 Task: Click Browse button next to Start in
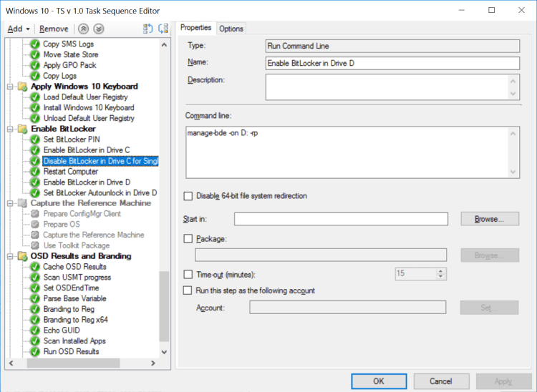489,219
